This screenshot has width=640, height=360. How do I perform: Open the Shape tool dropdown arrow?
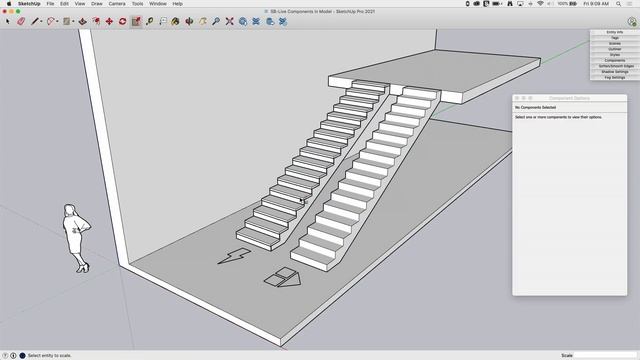pyautogui.click(x=73, y=22)
